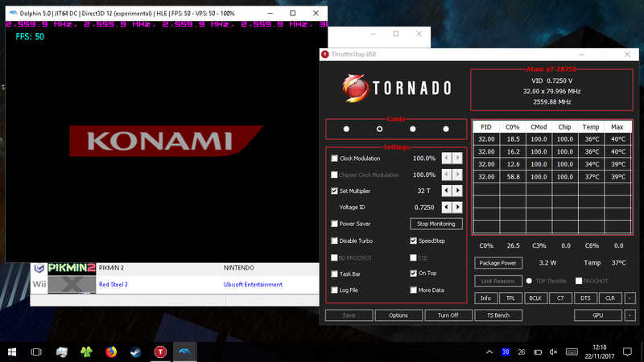The height and width of the screenshot is (362, 644).
Task: Show hidden system tray icons
Action: tap(489, 352)
